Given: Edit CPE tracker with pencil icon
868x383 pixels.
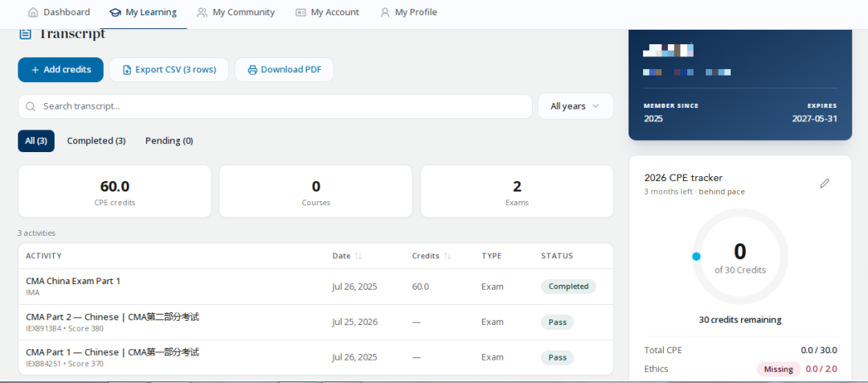Looking at the screenshot, I should [x=825, y=183].
